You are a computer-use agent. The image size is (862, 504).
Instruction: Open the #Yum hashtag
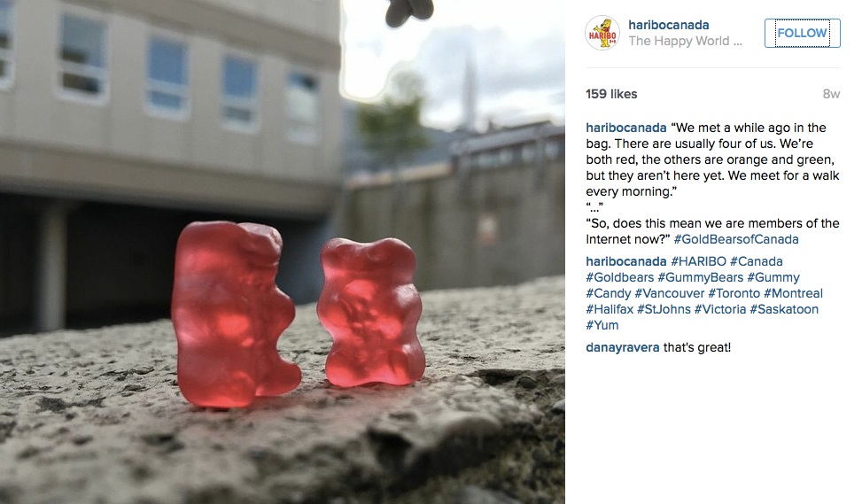602,325
